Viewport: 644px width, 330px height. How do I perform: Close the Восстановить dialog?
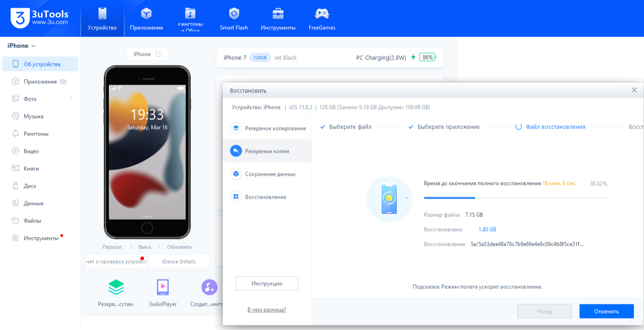634,90
